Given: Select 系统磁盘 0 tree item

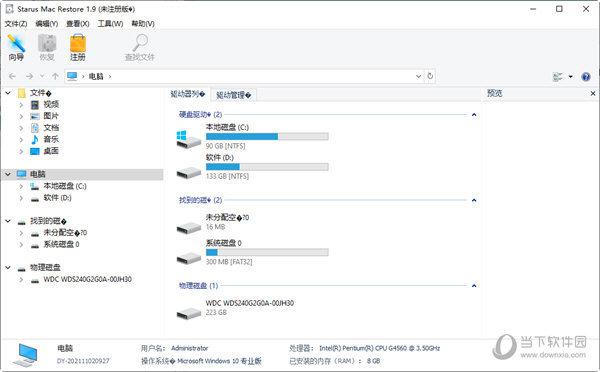Looking at the screenshot, I should (61, 244).
